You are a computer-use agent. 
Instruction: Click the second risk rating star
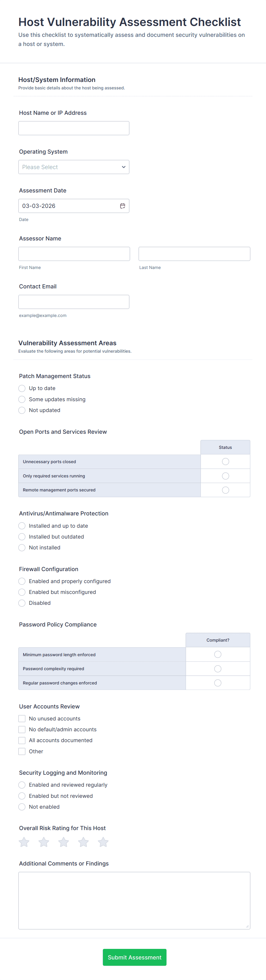click(x=44, y=842)
